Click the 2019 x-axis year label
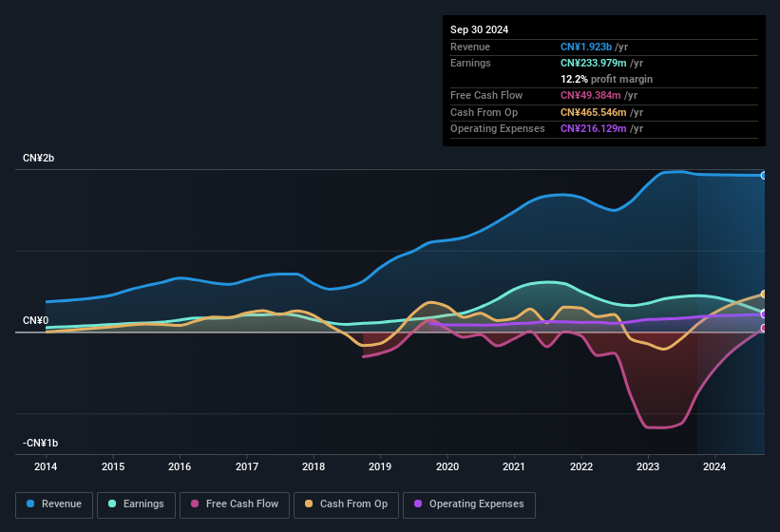Viewport: 780px width, 532px height. pyautogui.click(x=380, y=466)
